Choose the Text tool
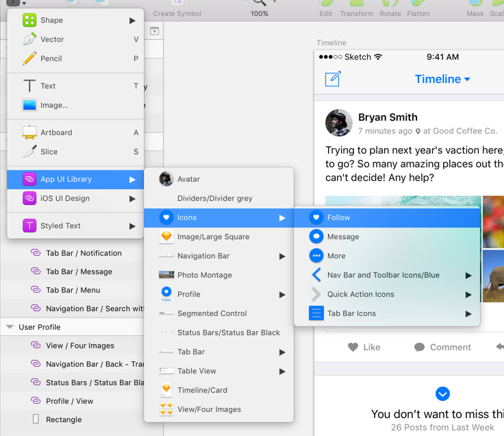Screen dimensions: 504x436 [x=75, y=86]
